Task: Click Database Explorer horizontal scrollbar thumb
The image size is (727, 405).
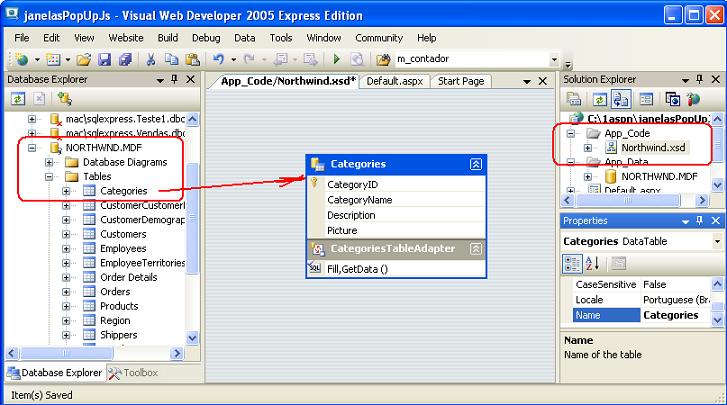Action: click(x=67, y=354)
